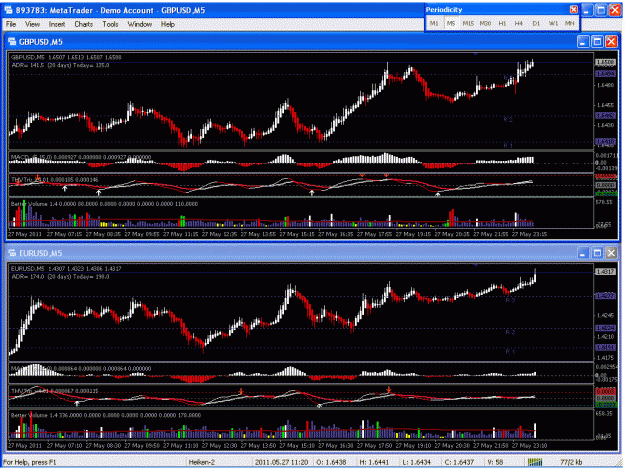625x470 pixels.
Task: Click the GBPUSD ADR= 141.5 label
Action: [61, 65]
